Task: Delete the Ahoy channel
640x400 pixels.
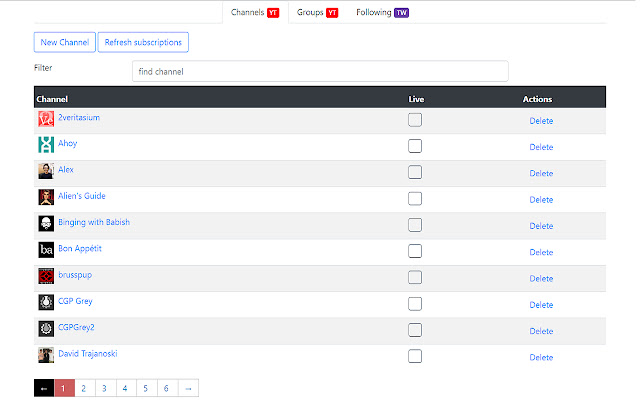Action: coord(541,147)
